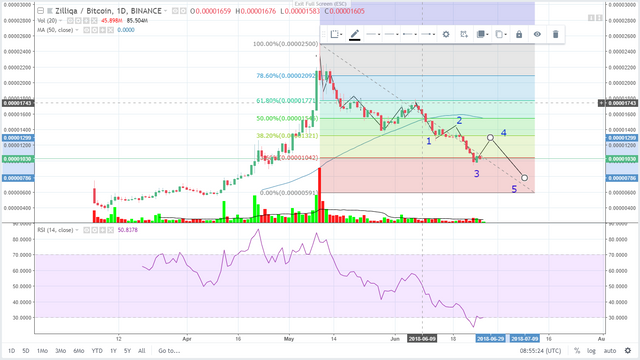Click the trend line handle near wave label 5
This screenshot has width=640, height=360.
click(524, 178)
